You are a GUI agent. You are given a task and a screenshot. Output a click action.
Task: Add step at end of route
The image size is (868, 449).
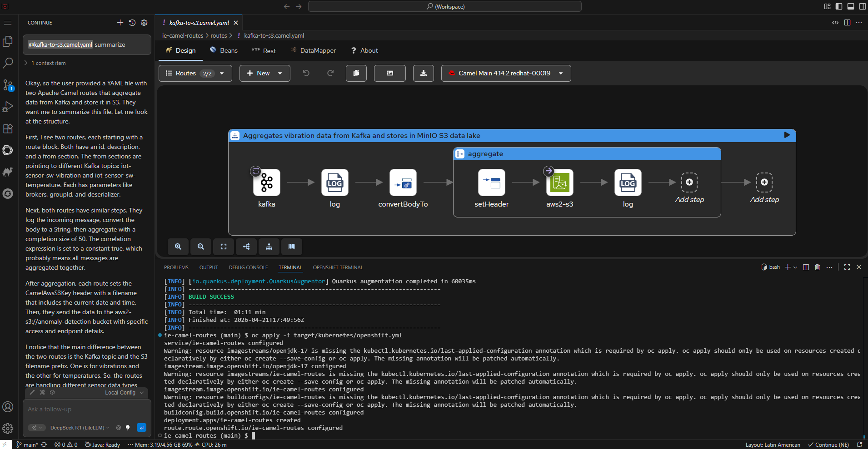pos(764,182)
